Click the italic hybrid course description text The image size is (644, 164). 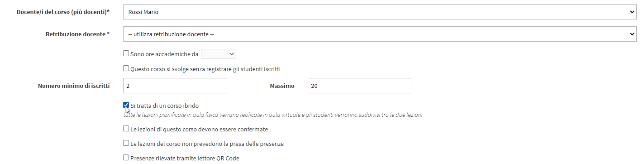tap(273, 115)
